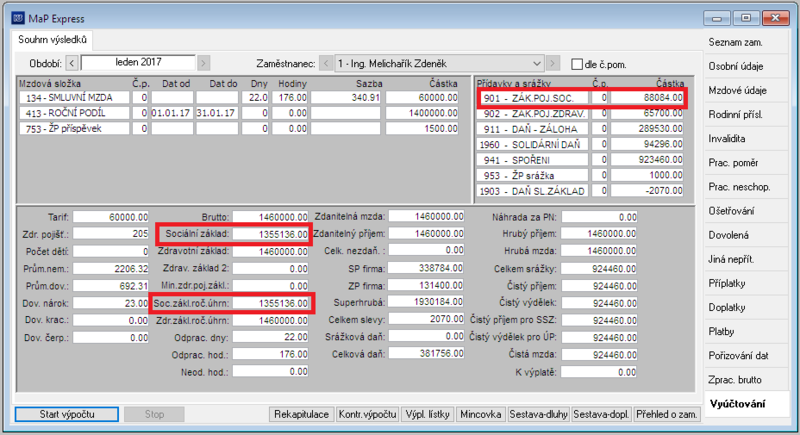Click the MaP Express app icon
Viewport: 800px width, 435px height.
18,18
